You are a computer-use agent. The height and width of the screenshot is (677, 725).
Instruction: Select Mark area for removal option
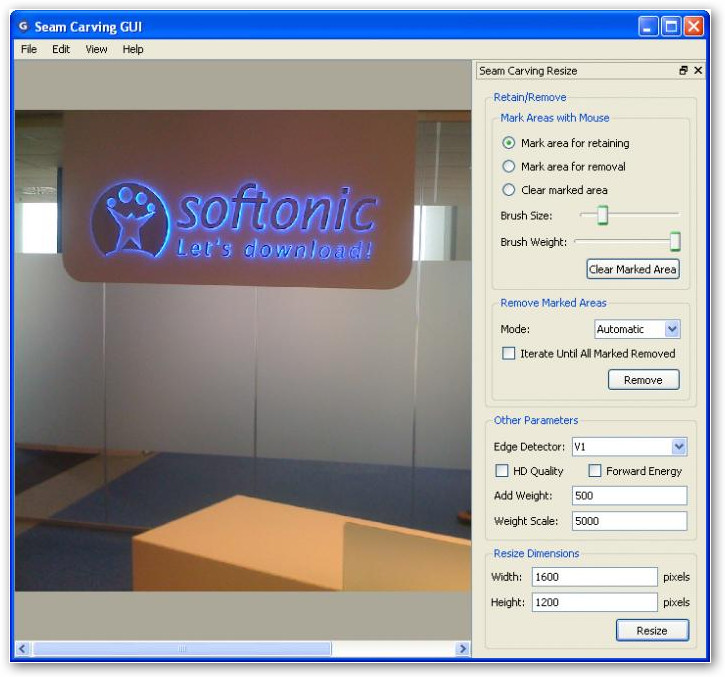tap(509, 166)
